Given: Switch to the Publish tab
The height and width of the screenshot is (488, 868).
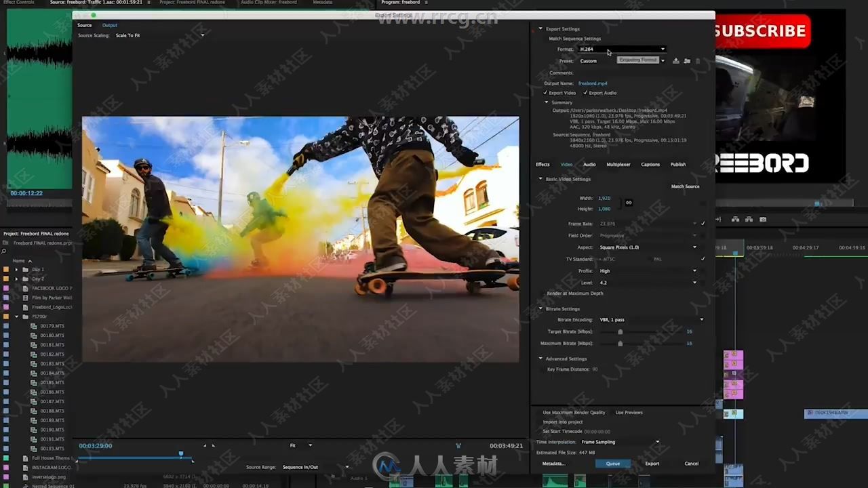Looking at the screenshot, I should [678, 165].
